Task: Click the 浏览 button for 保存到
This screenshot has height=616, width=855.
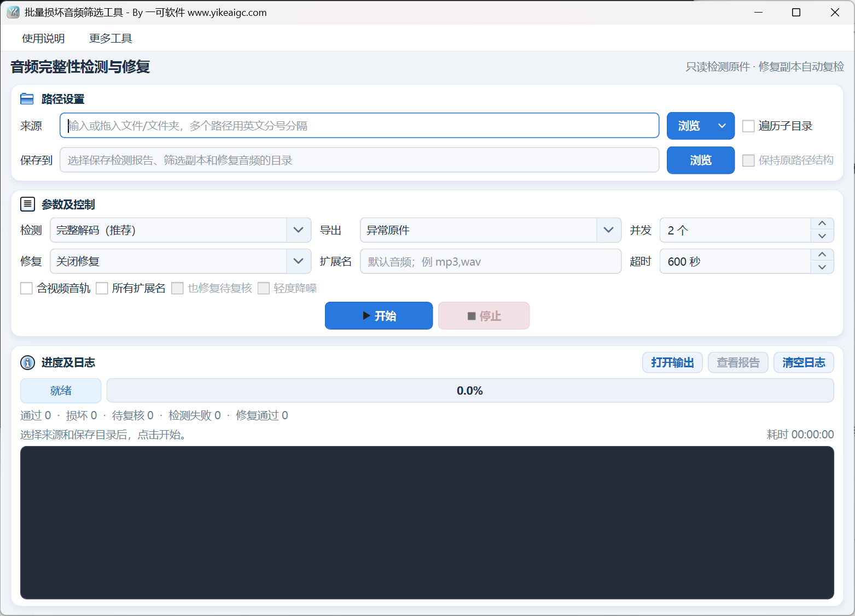Action: [x=701, y=160]
